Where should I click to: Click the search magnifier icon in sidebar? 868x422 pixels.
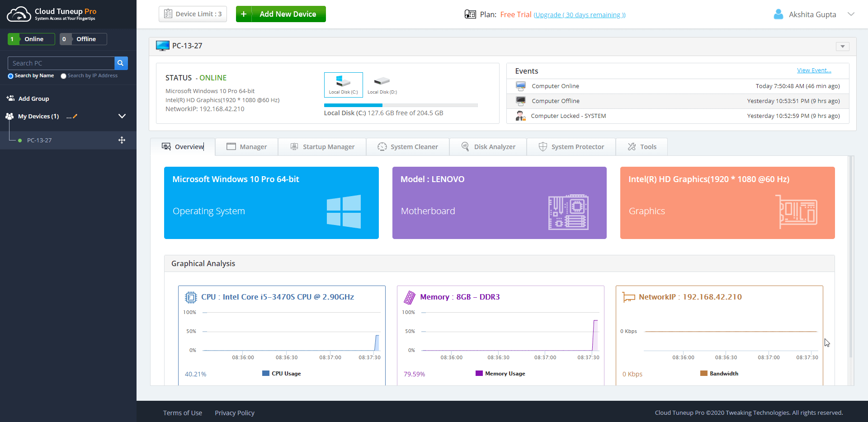(120, 63)
